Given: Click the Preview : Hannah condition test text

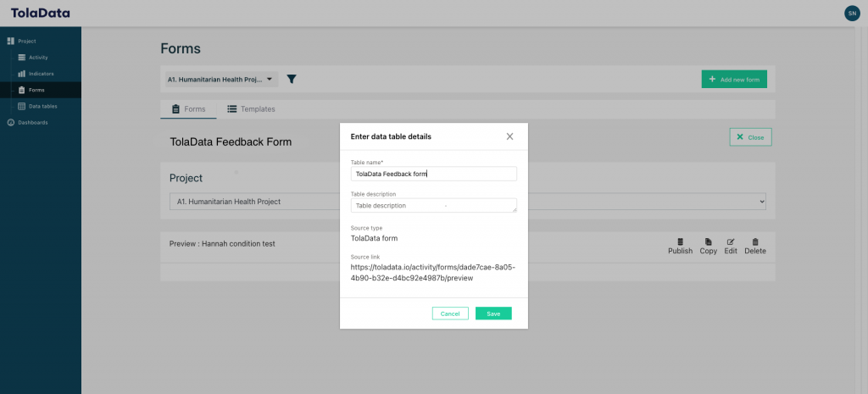Looking at the screenshot, I should coord(222,243).
